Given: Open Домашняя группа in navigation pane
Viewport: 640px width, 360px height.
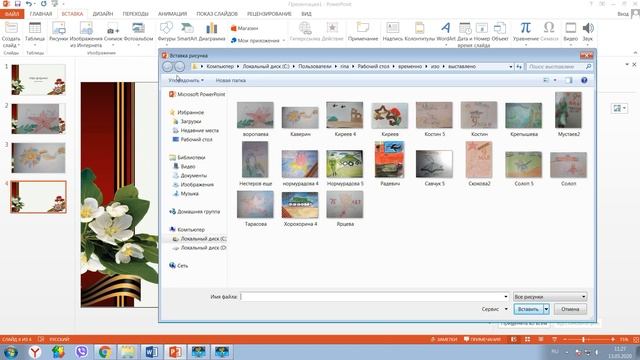Looking at the screenshot, I should [195, 212].
